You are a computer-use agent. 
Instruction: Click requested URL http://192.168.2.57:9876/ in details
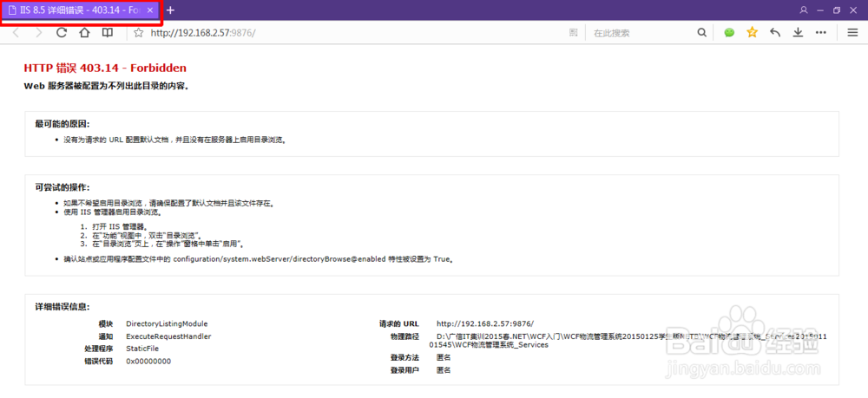(485, 324)
